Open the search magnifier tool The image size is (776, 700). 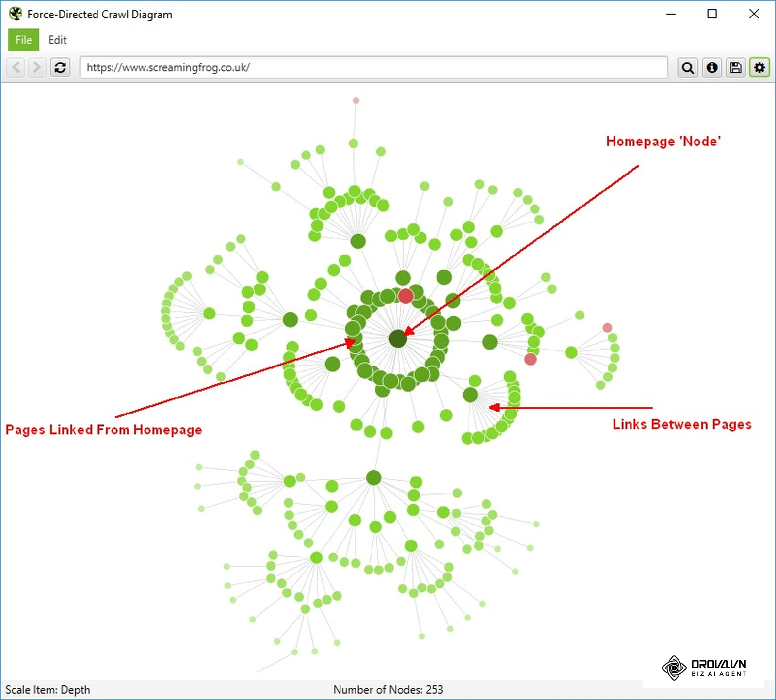[x=687, y=67]
